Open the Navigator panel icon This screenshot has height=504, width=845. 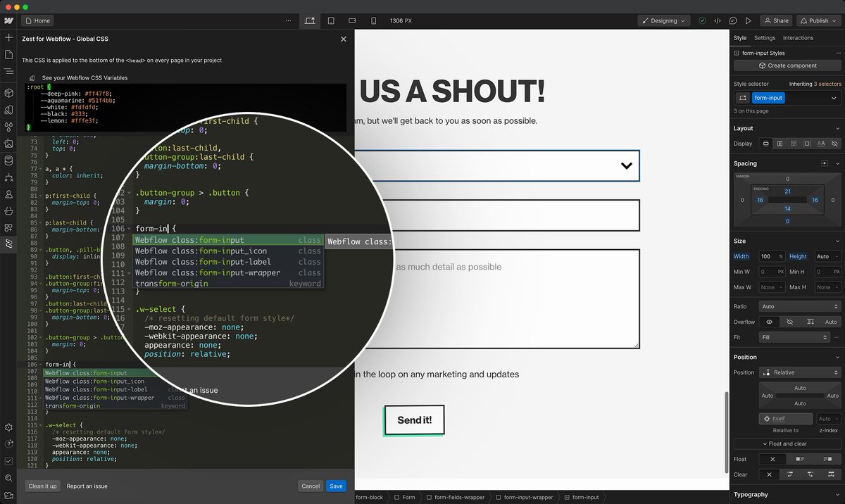point(8,71)
